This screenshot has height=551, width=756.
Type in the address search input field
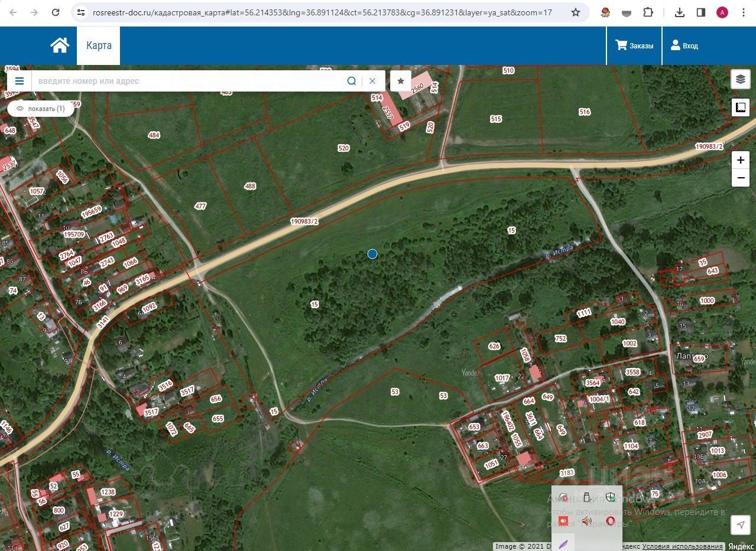click(189, 81)
